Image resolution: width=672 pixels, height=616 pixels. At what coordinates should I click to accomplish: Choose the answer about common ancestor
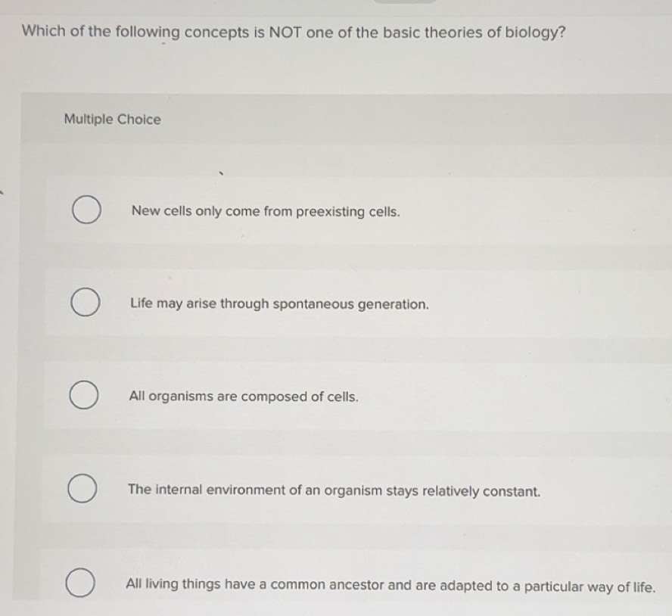pos(390,584)
